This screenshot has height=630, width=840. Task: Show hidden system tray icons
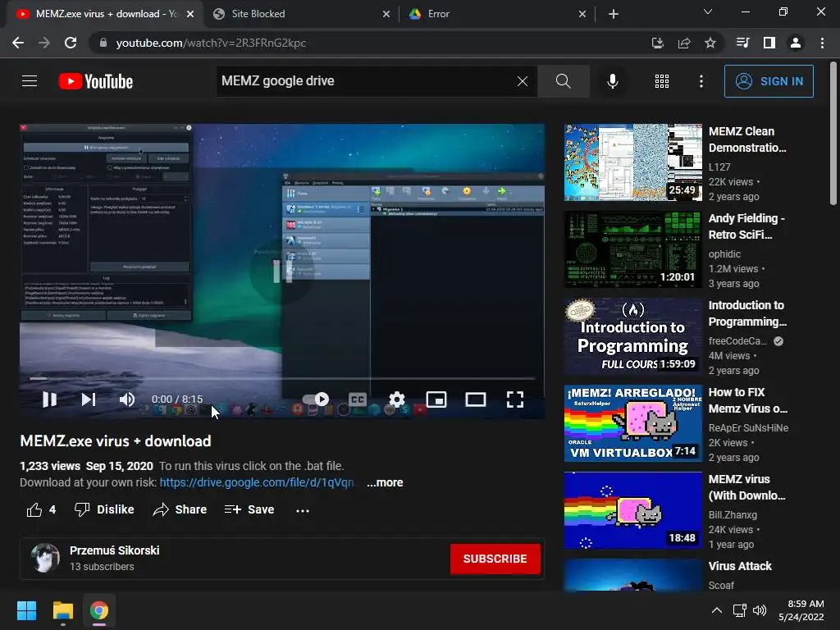pos(716,610)
